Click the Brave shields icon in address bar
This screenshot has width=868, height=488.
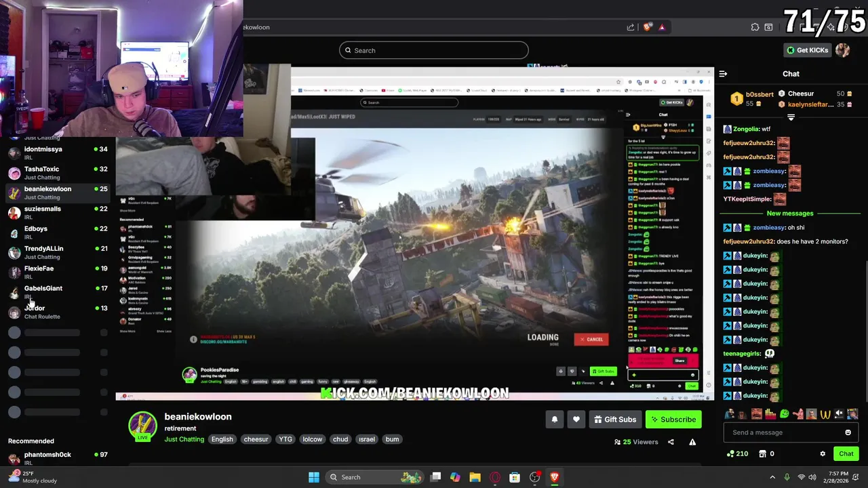(648, 27)
